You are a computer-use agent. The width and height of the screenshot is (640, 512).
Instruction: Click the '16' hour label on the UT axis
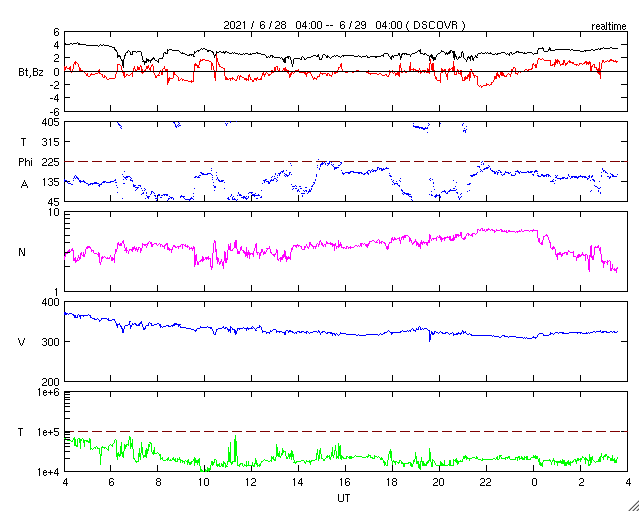click(345, 483)
